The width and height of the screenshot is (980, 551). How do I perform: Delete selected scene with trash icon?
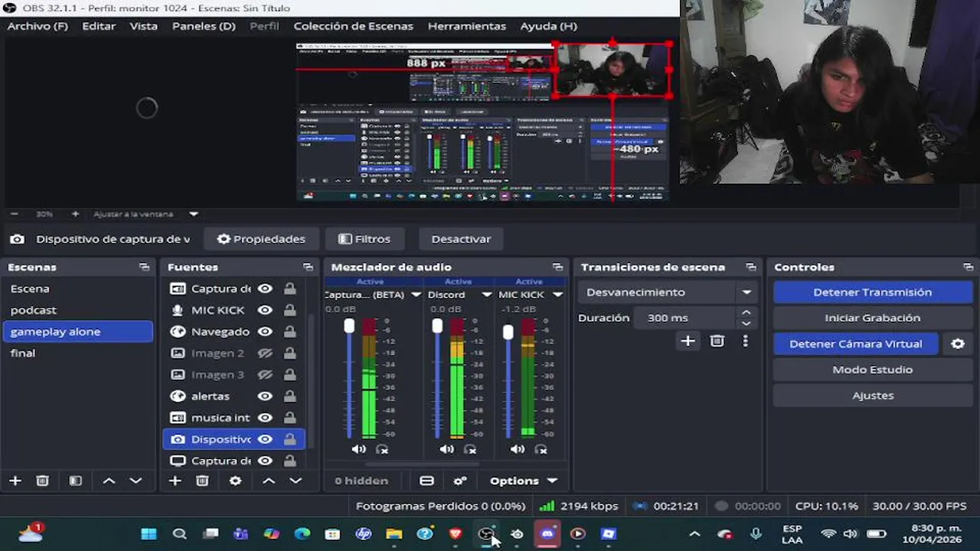click(x=43, y=481)
